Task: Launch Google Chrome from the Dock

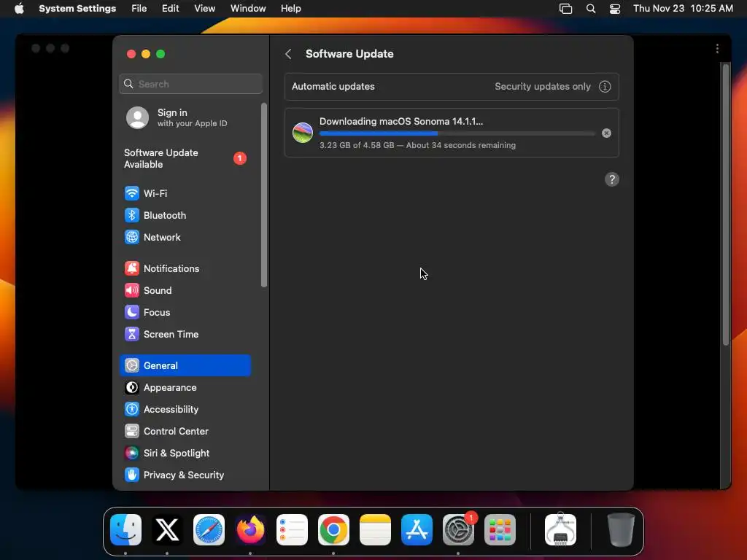Action: 333,529
